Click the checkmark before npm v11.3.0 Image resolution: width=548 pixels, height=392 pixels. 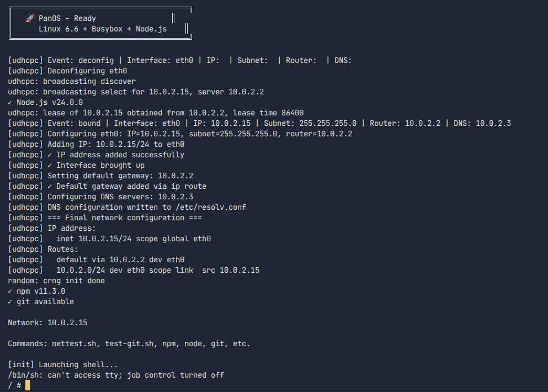pos(10,291)
